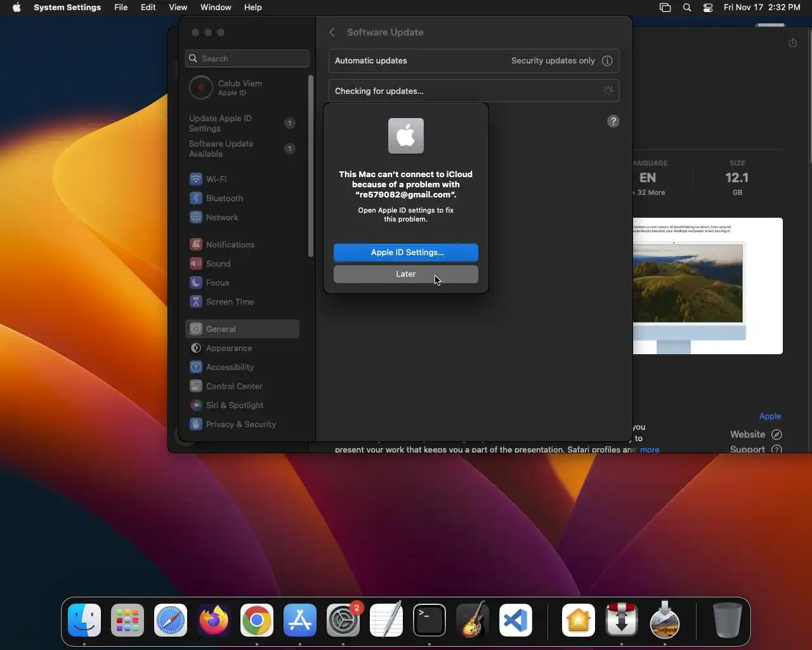Click the Automatic updates info icon
This screenshot has height=650, width=812.
tap(607, 61)
